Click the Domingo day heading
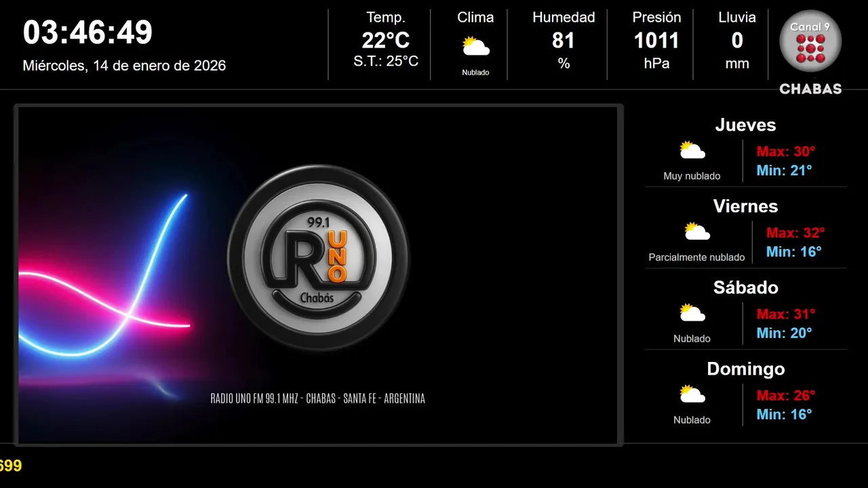Screen dimensions: 868x488 pyautogui.click(x=745, y=369)
